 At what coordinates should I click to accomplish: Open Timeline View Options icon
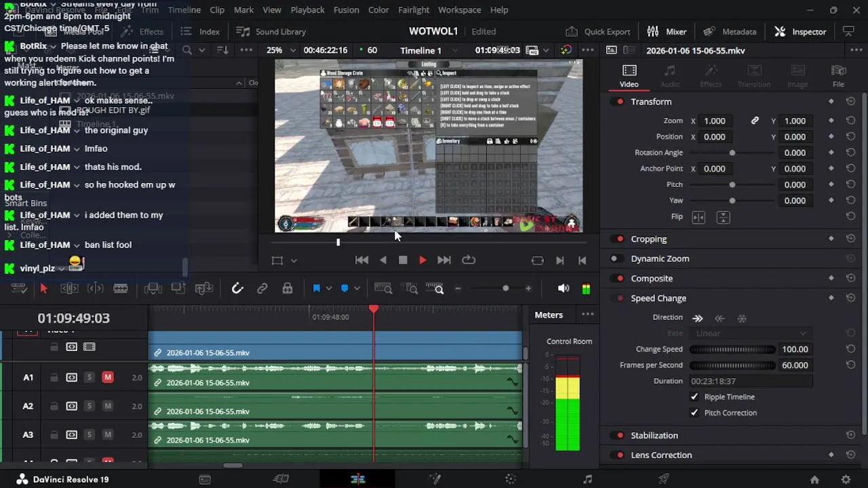[x=19, y=289]
